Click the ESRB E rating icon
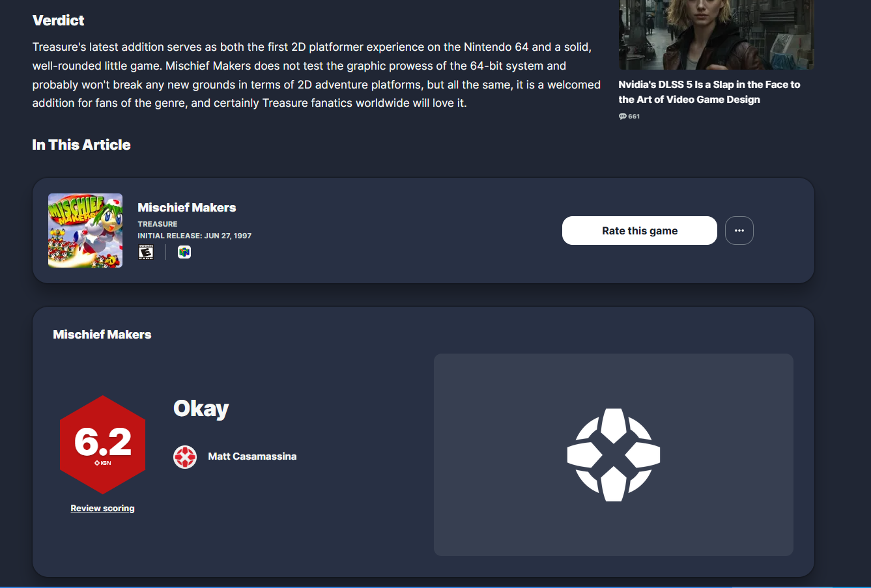 [146, 252]
